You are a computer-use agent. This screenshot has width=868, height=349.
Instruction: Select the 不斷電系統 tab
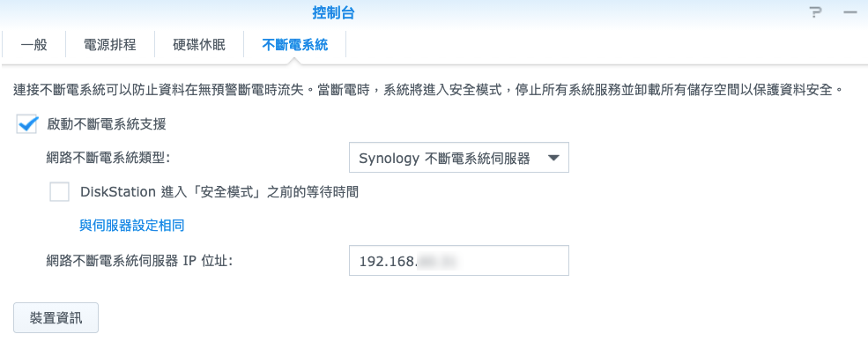[x=295, y=45]
